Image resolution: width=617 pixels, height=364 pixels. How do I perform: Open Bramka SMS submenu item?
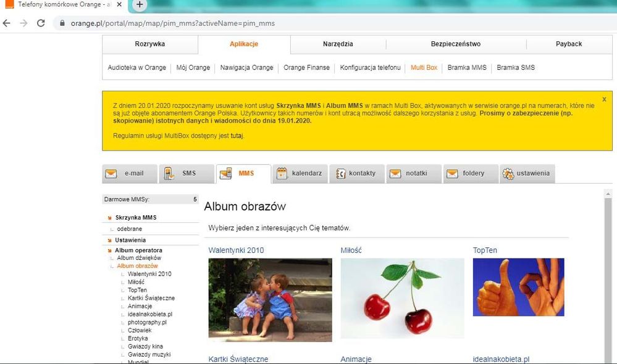tap(516, 68)
